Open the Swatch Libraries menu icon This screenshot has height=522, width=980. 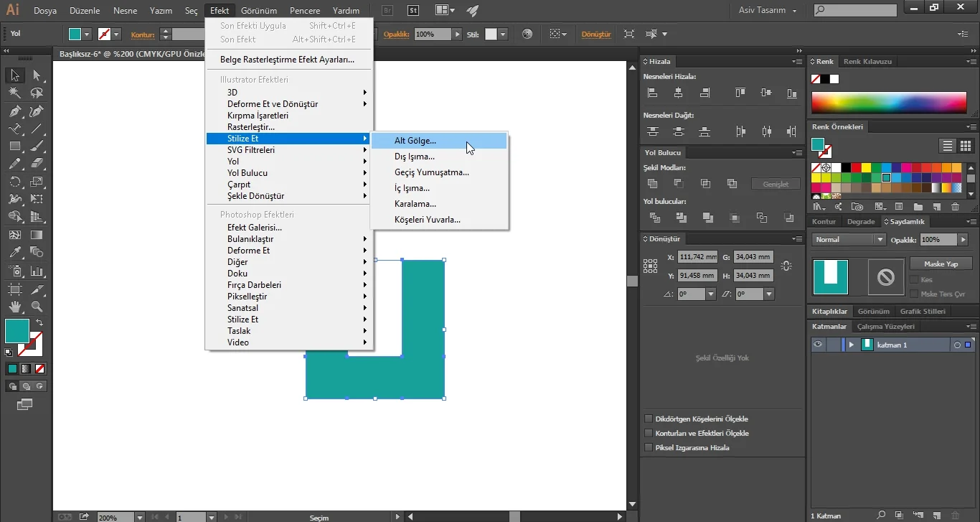click(x=817, y=207)
